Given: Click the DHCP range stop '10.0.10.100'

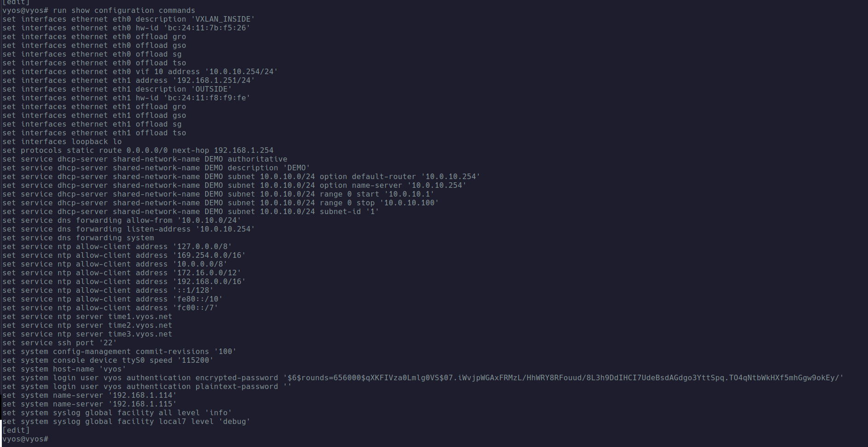Looking at the screenshot, I should click(409, 203).
